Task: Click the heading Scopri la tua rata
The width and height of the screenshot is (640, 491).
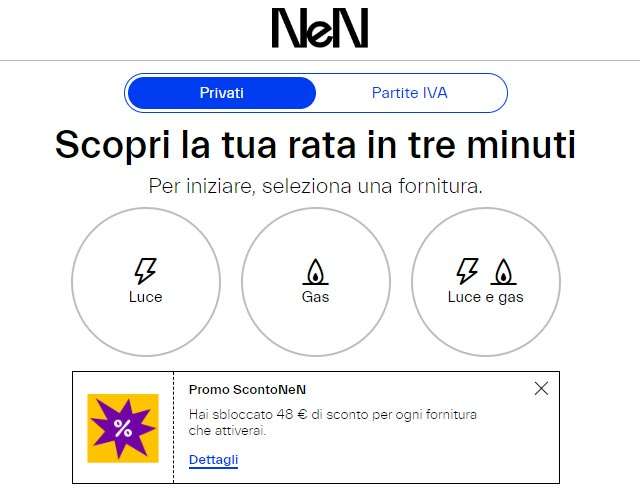Action: click(315, 145)
